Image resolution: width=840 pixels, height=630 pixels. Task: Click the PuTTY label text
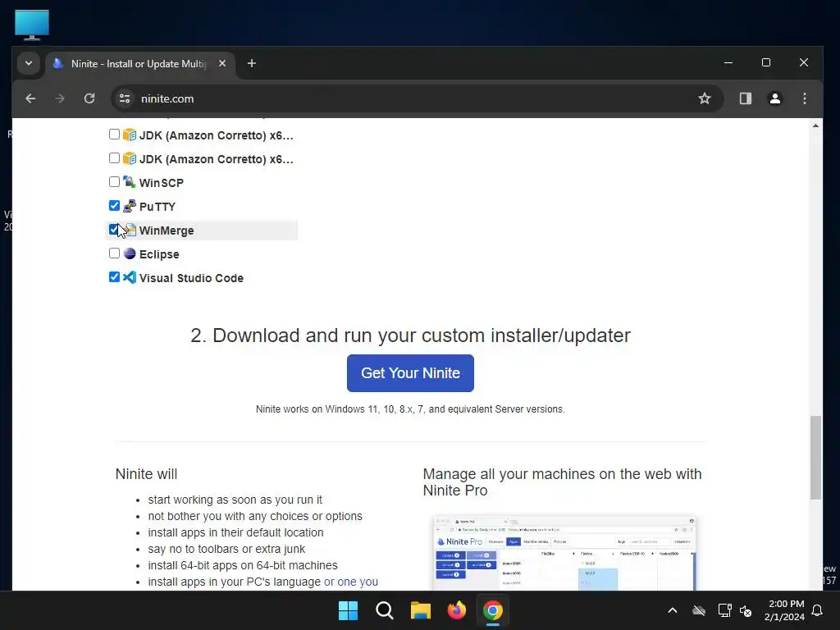157,207
